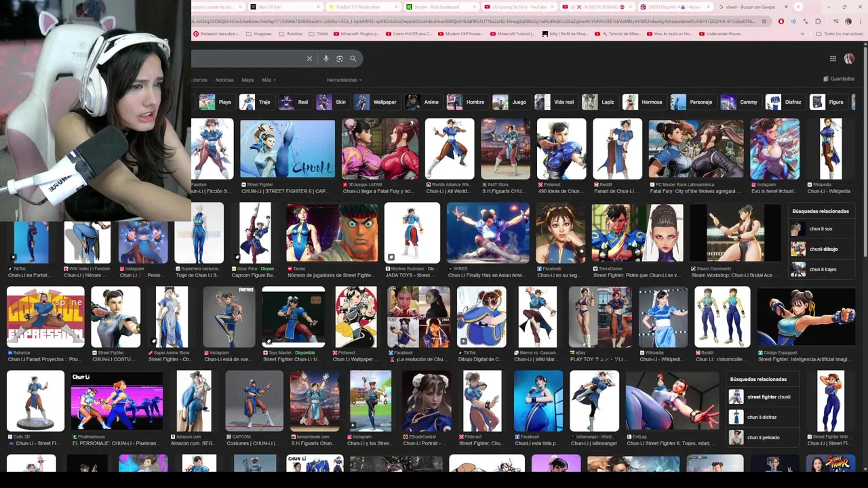The height and width of the screenshot is (488, 868).
Task: Start voice search with microphone icon
Action: click(x=326, y=59)
